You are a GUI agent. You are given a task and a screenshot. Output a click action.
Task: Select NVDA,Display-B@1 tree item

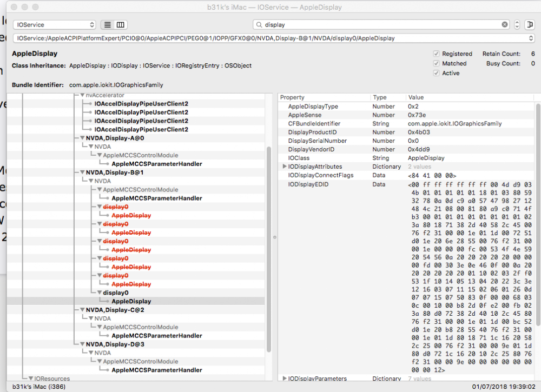tap(115, 172)
